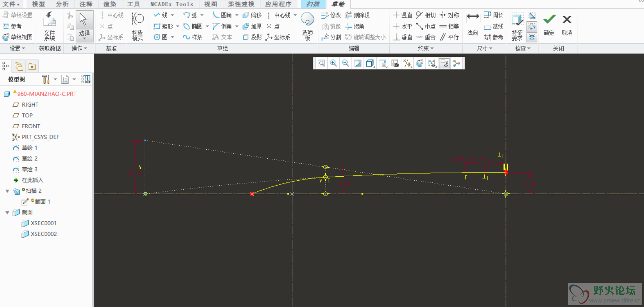Expand the Inspect (检查) group dropdown
Screen dimensions: 644x307
[x=523, y=48]
